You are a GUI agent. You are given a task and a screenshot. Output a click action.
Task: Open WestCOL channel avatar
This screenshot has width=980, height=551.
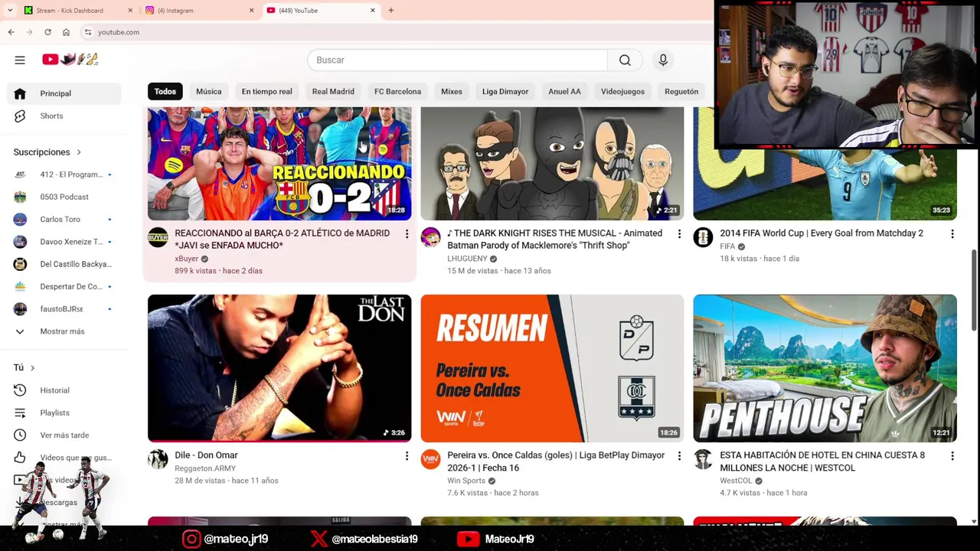703,459
